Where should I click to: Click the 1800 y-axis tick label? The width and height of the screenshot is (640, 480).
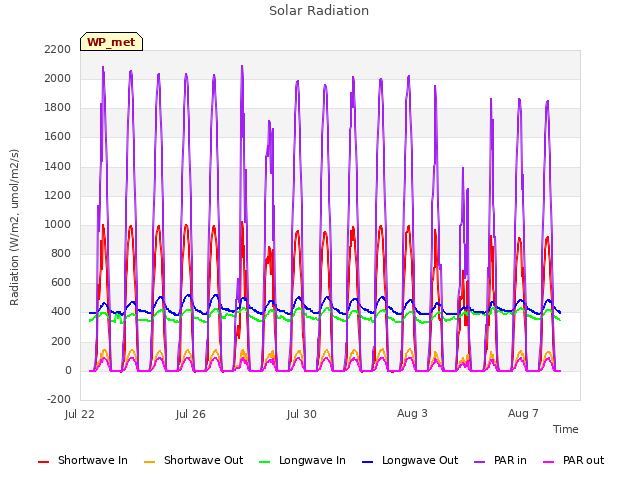(58, 108)
